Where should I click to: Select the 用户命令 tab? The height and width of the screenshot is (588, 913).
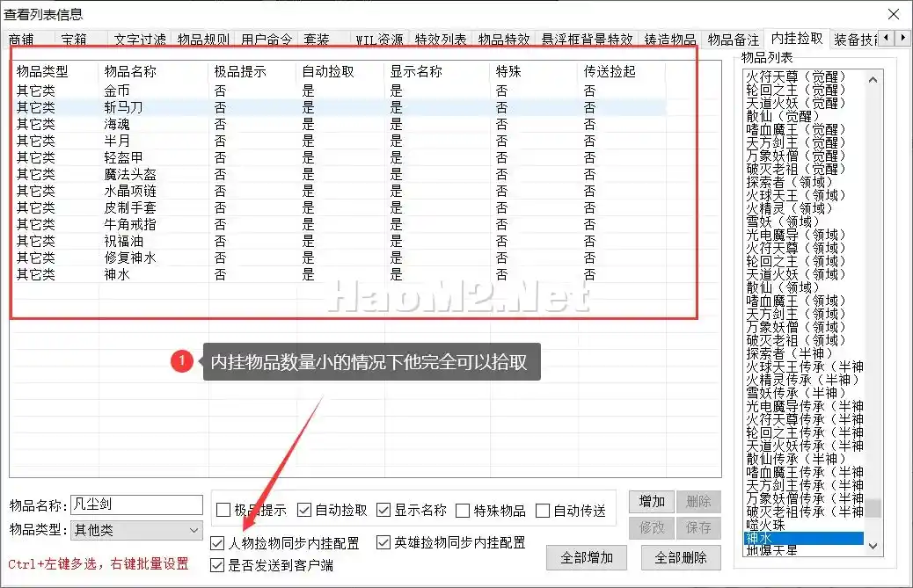click(x=267, y=39)
